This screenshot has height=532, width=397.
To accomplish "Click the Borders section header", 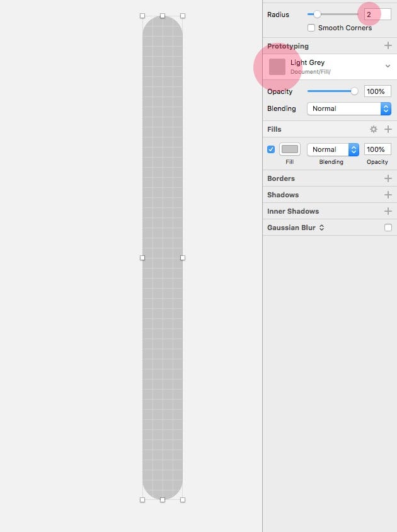I will point(280,178).
